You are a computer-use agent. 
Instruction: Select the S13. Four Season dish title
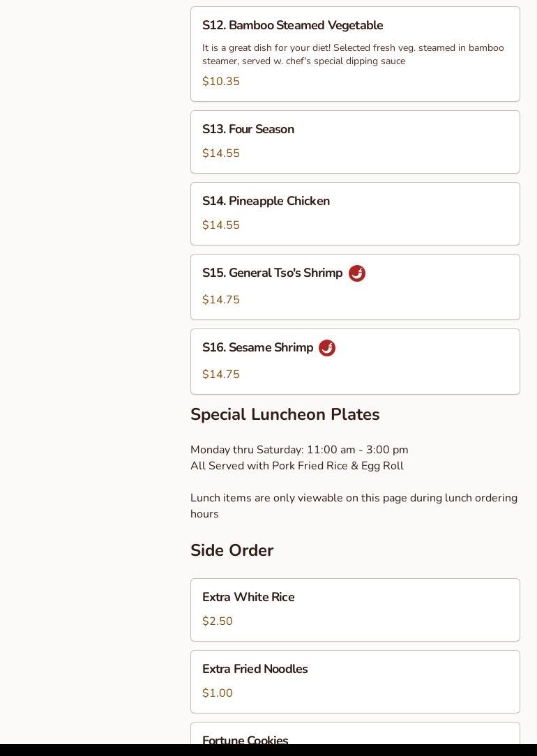pyautogui.click(x=248, y=130)
